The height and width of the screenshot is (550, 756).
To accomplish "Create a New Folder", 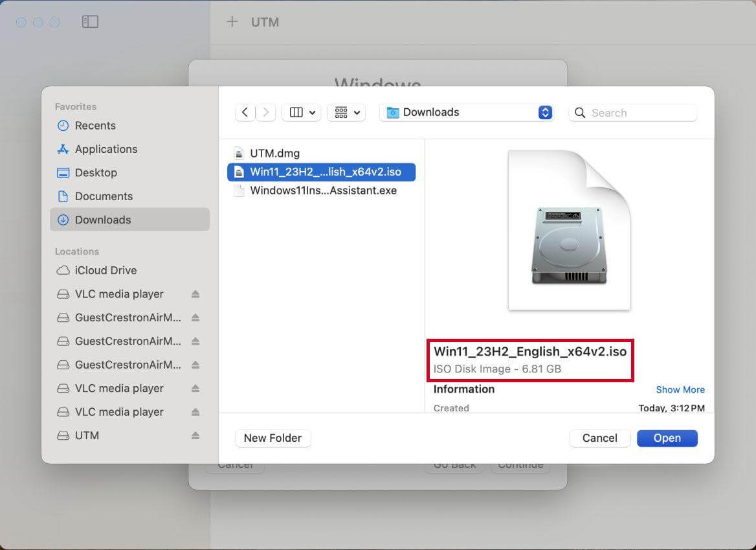I will 273,438.
